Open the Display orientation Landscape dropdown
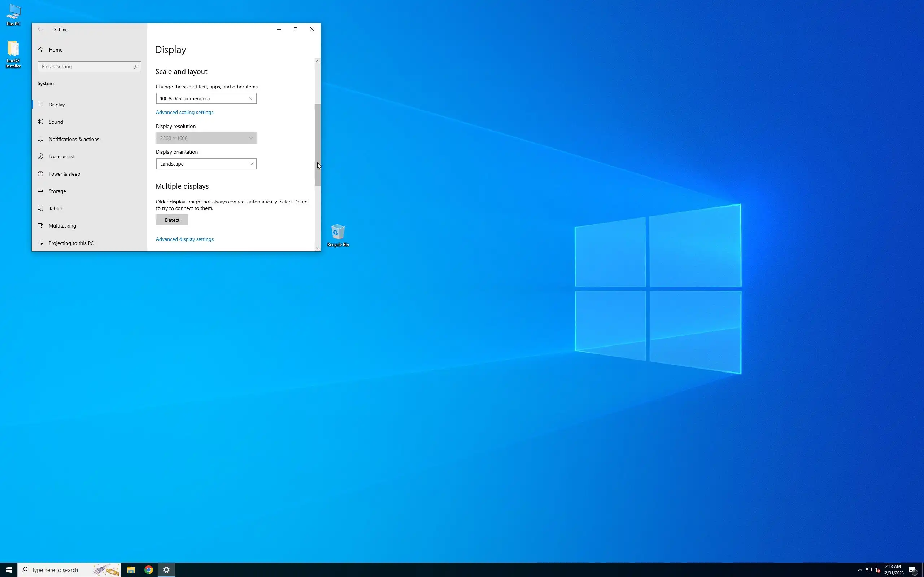 pyautogui.click(x=206, y=164)
